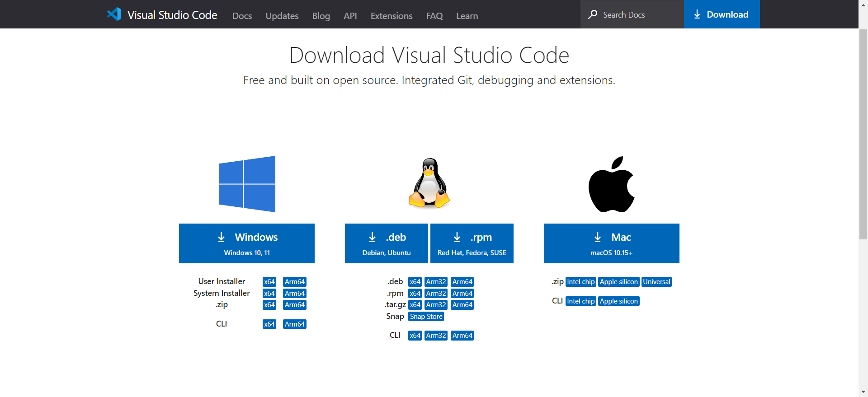This screenshot has height=397, width=868.
Task: Select Linux .rpm Arm64 download
Action: 462,294
